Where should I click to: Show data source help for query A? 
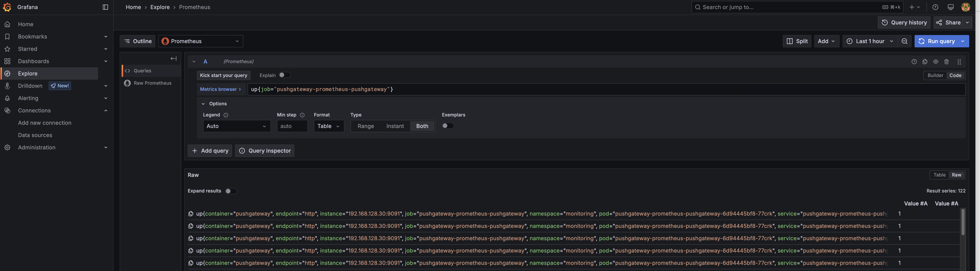click(914, 62)
